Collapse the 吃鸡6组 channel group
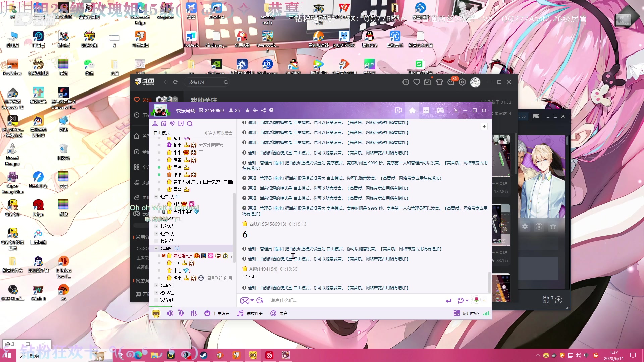 click(156, 248)
